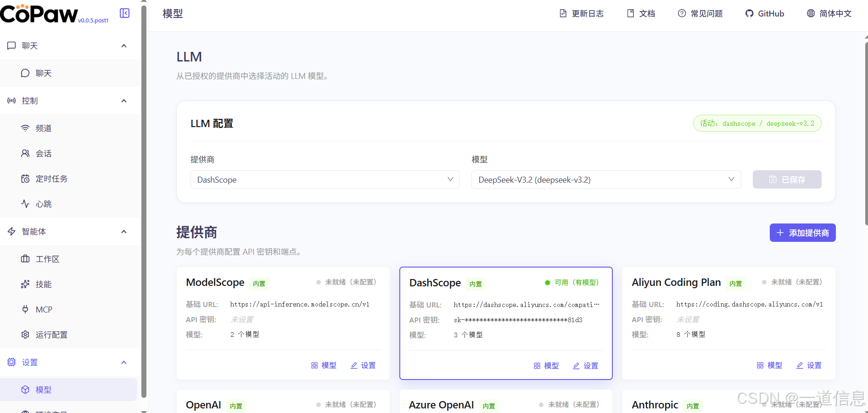Click the calendar-clock icon next to 定时任务
This screenshot has width=868, height=413.
(x=25, y=179)
